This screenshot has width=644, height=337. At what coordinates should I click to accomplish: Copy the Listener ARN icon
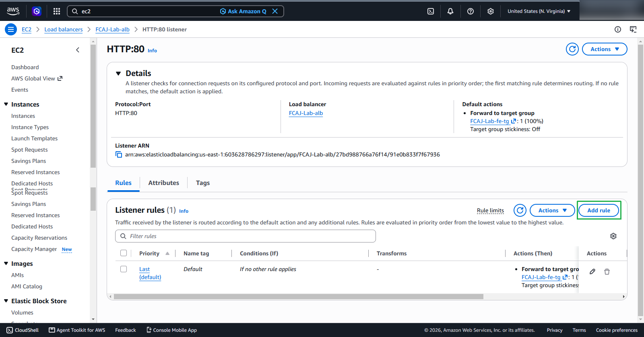[119, 154]
